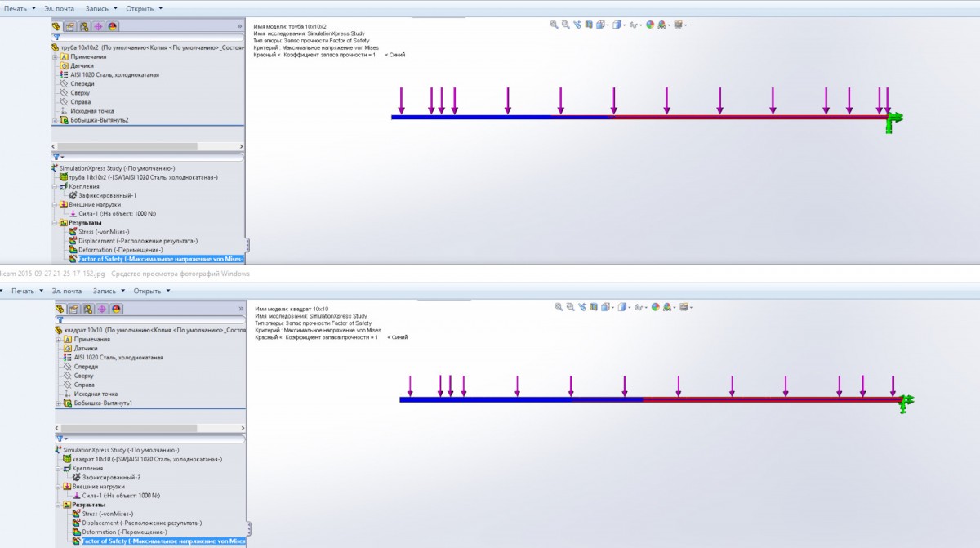Click the filter funnel icon above труба 10x10x2 tree
This screenshot has width=980, height=548.
(56, 37)
